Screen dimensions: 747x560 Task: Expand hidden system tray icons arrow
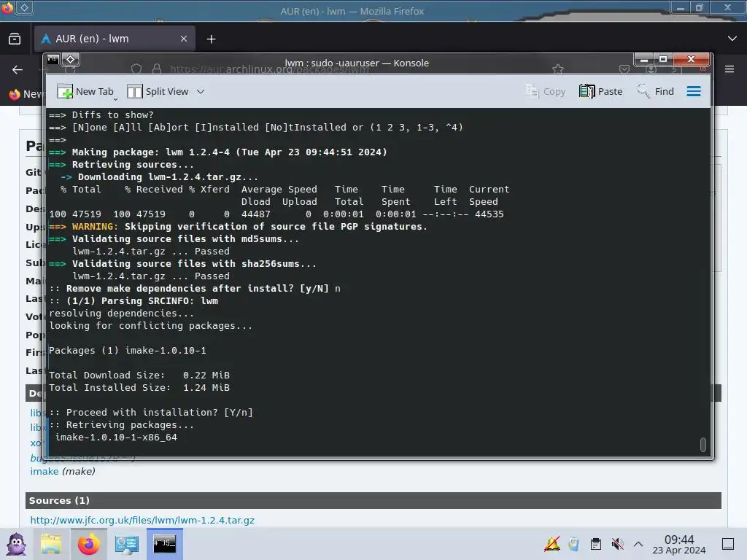[638, 544]
